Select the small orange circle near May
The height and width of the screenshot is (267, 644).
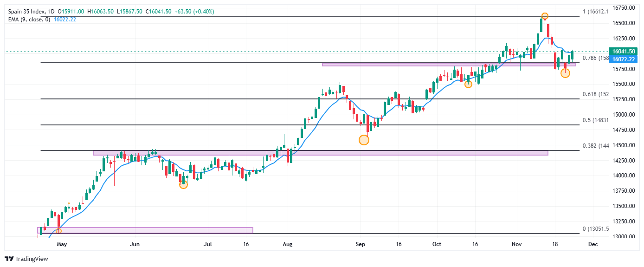58,231
